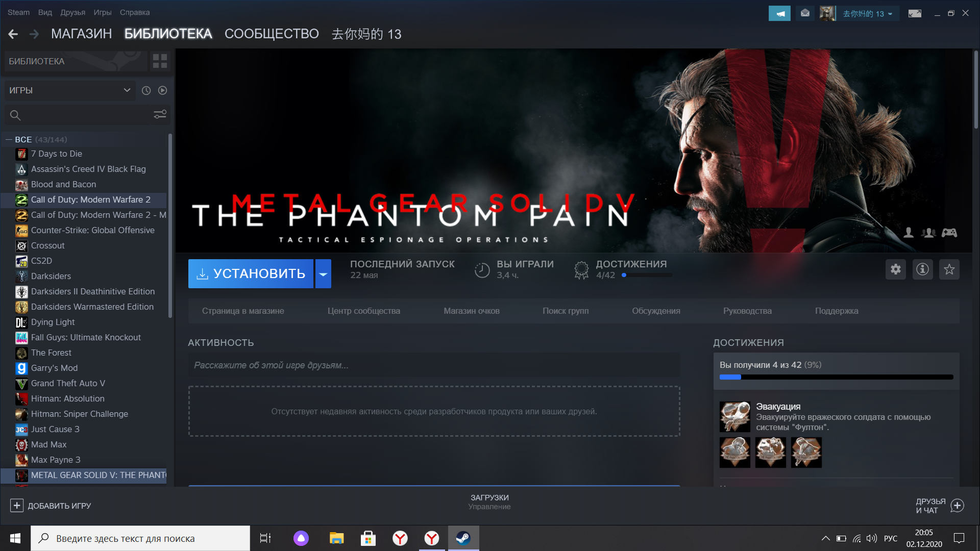Open the Друзья menu
The width and height of the screenshot is (980, 551).
click(73, 12)
